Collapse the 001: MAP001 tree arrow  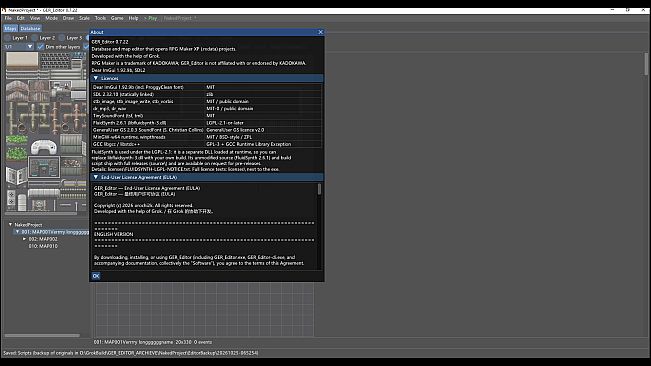coord(17,232)
